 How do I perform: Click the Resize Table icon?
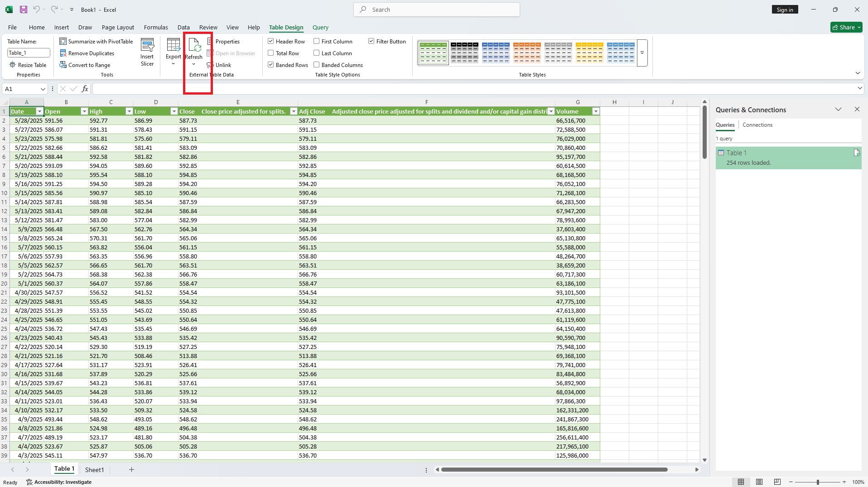13,65
